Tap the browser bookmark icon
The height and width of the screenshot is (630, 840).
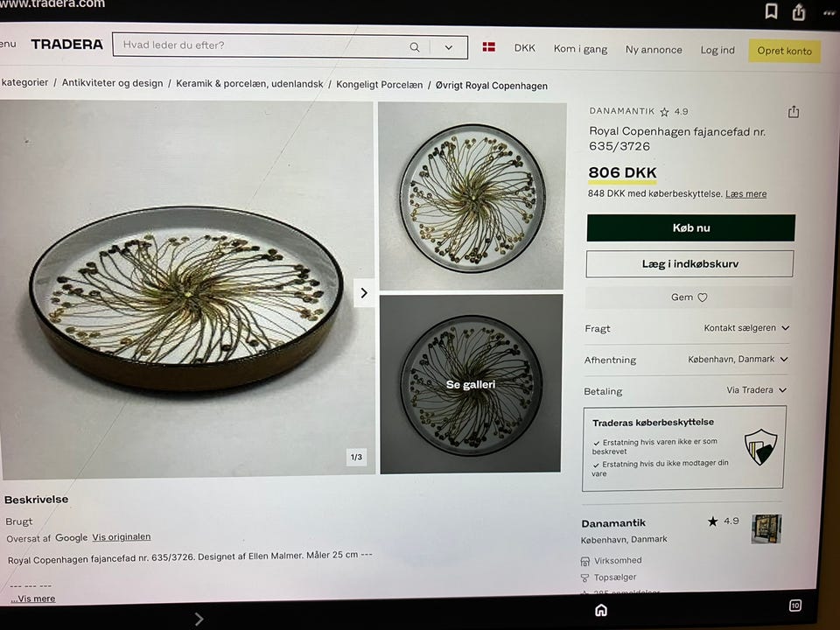pyautogui.click(x=771, y=11)
